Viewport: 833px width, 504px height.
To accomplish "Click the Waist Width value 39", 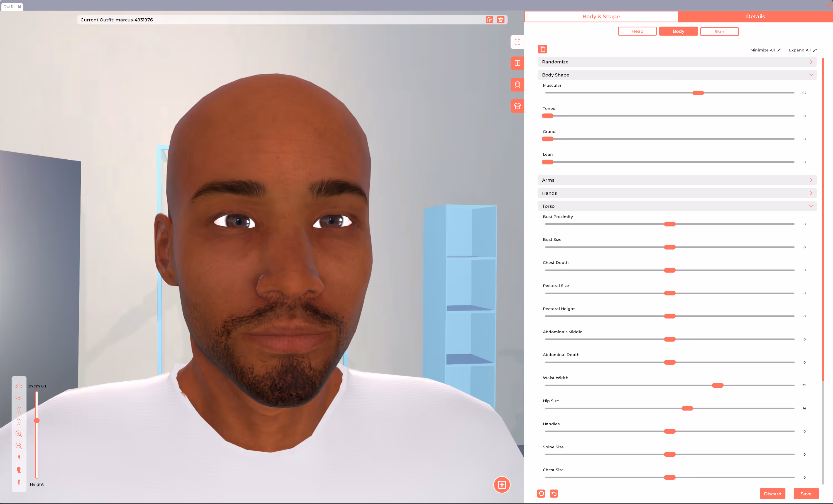I will 804,385.
